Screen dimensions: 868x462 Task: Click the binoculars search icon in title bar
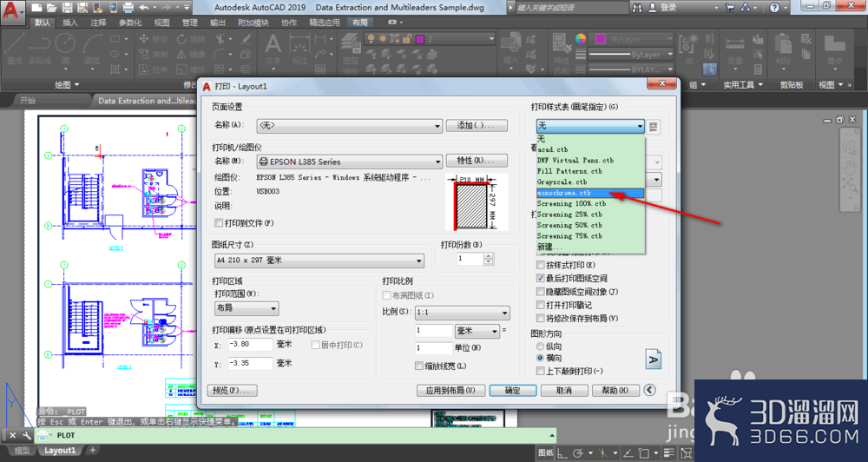pyautogui.click(x=637, y=8)
